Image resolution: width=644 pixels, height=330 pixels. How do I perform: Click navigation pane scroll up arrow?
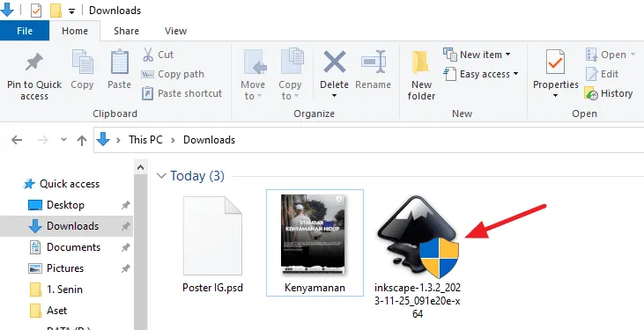coord(140,167)
